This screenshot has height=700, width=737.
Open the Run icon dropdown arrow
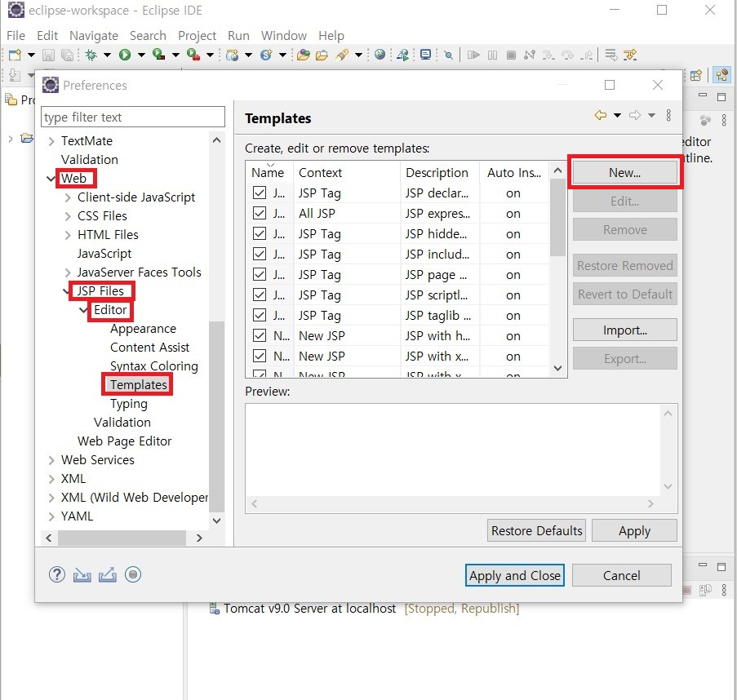coord(141,55)
